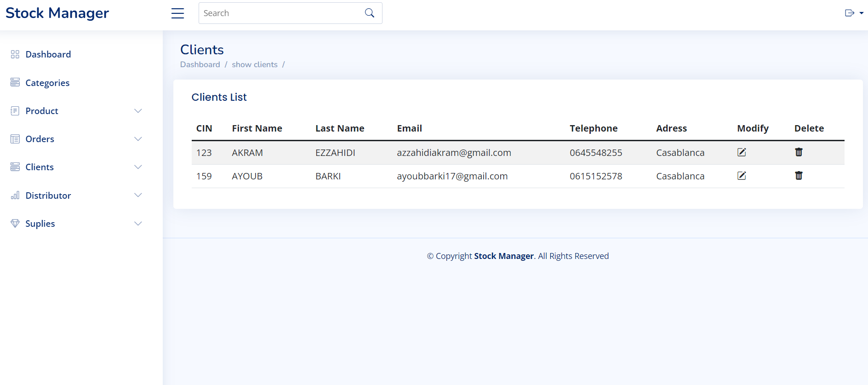Viewport: 868px width, 385px height.
Task: Delete client AKRAM EZZAHIDI with the trash icon
Action: pos(799,152)
